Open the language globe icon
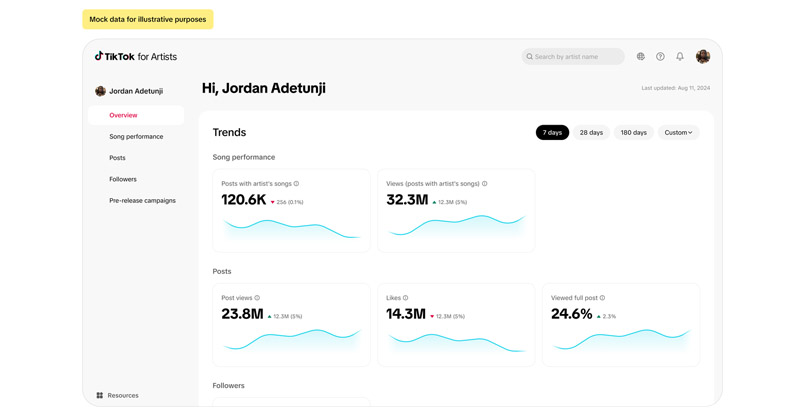Image resolution: width=806 pixels, height=416 pixels. 641,57
